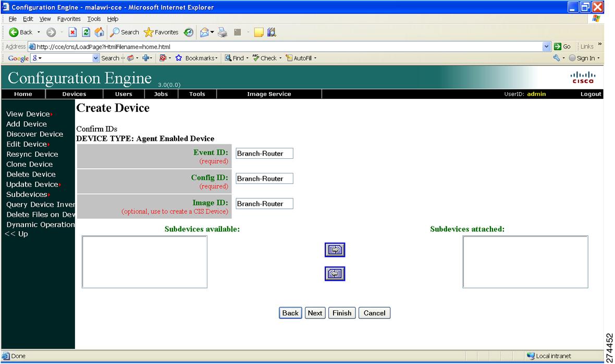Open the File menu
The image size is (615, 364).
13,19
